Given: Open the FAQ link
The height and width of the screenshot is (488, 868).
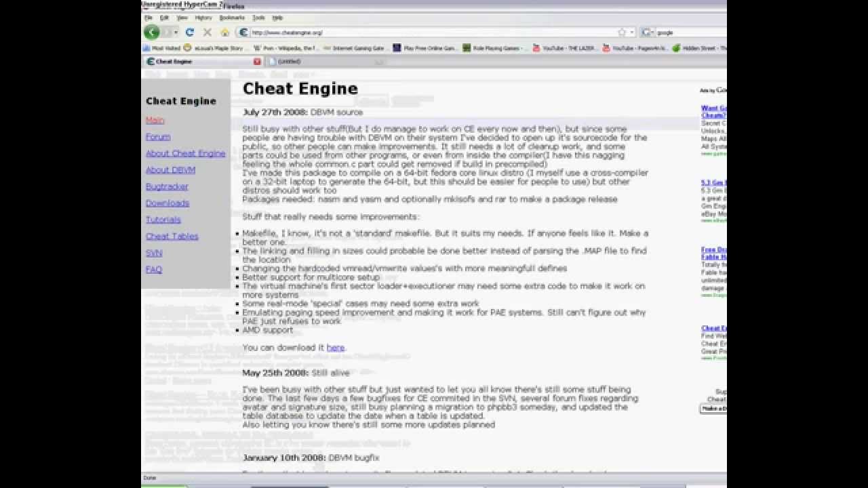Looking at the screenshot, I should (x=154, y=270).
